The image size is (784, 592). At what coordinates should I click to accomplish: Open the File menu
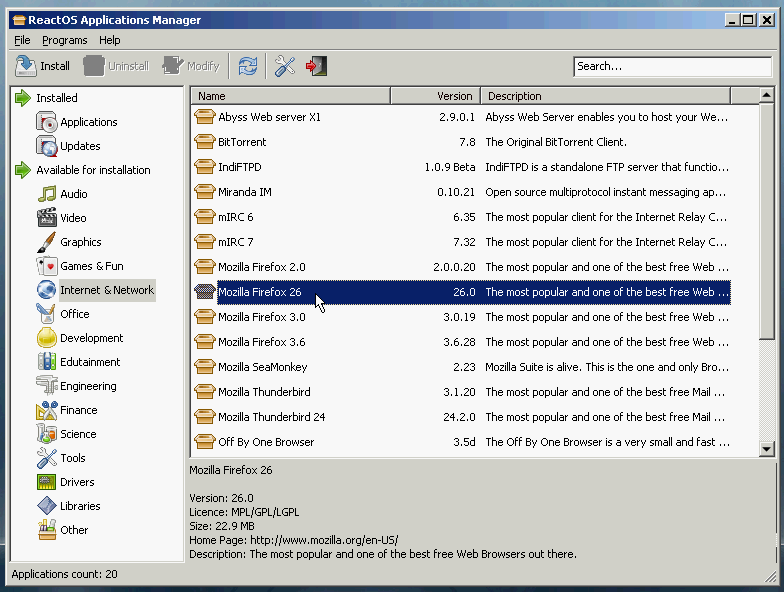click(22, 40)
